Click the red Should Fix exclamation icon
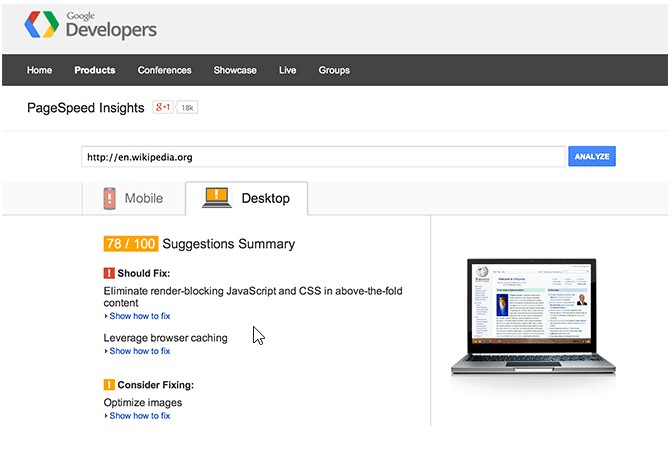 (109, 273)
